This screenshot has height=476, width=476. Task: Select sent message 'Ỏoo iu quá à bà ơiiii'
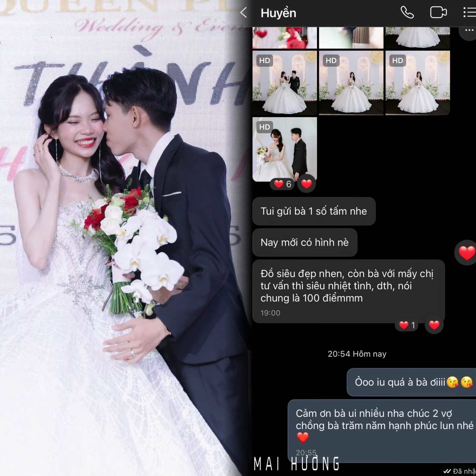coord(412,382)
